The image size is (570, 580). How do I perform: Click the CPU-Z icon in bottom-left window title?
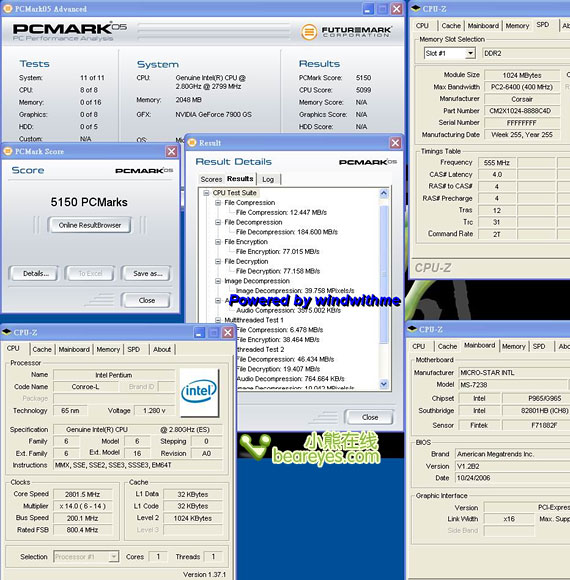click(7, 332)
